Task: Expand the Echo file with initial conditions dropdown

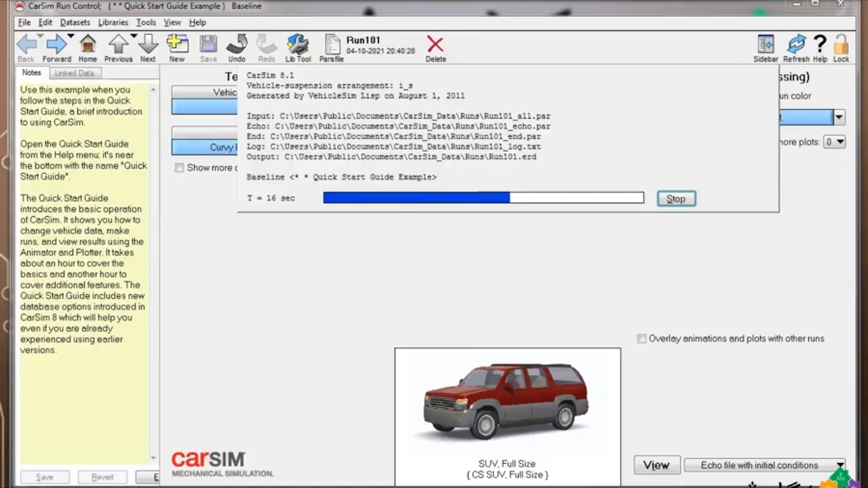Action: [x=840, y=465]
